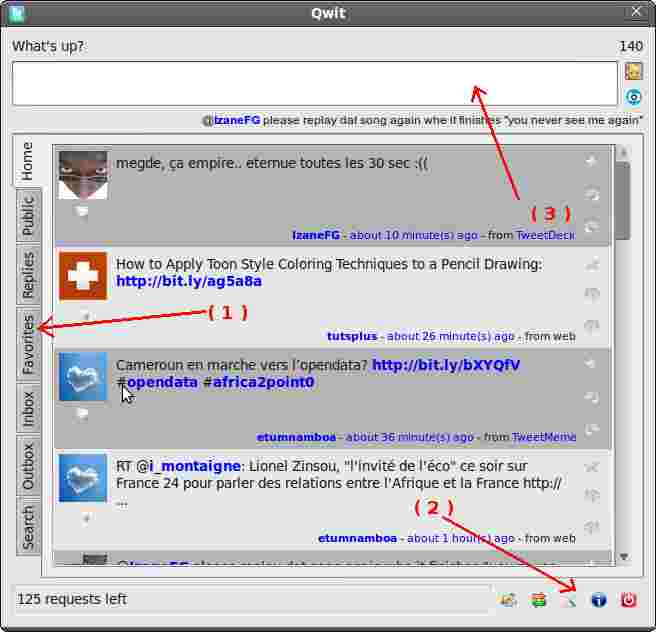The width and height of the screenshot is (656, 632).
Task: Click bottom action icon on Cameroun tweet
Action: point(592,428)
